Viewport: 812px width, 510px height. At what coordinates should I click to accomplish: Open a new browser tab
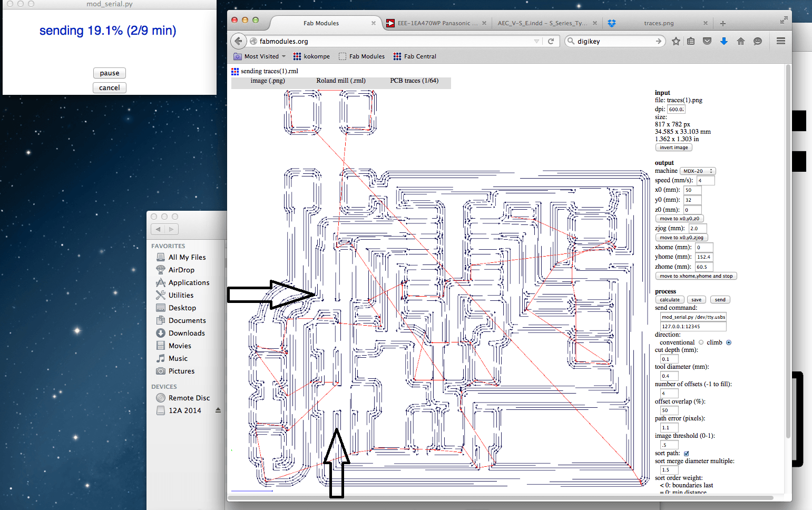723,23
